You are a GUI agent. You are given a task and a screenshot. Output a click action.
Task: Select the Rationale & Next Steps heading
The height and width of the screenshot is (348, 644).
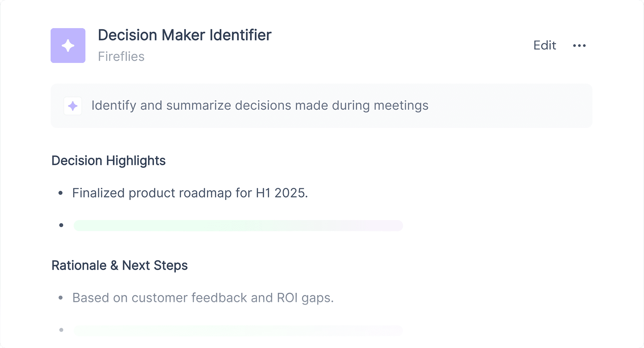coord(120,265)
